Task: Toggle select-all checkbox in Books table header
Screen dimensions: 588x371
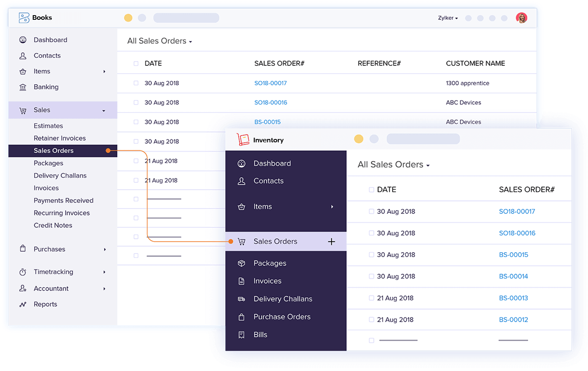Action: click(x=136, y=64)
